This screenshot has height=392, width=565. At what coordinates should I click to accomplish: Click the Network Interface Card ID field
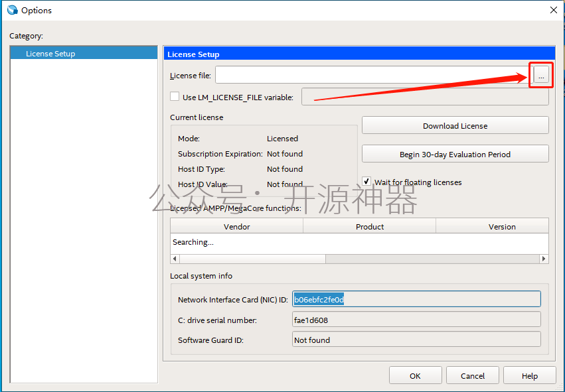(416, 299)
